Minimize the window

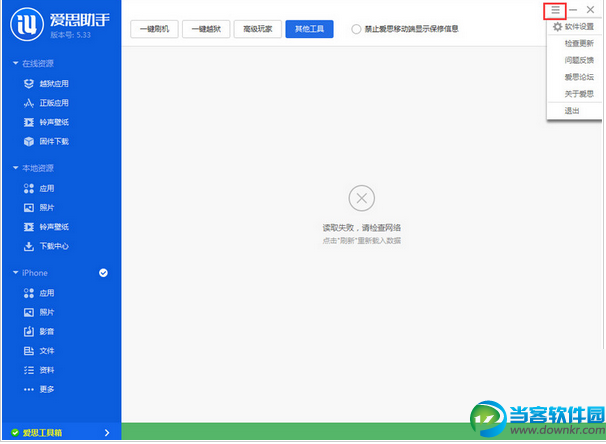click(573, 10)
